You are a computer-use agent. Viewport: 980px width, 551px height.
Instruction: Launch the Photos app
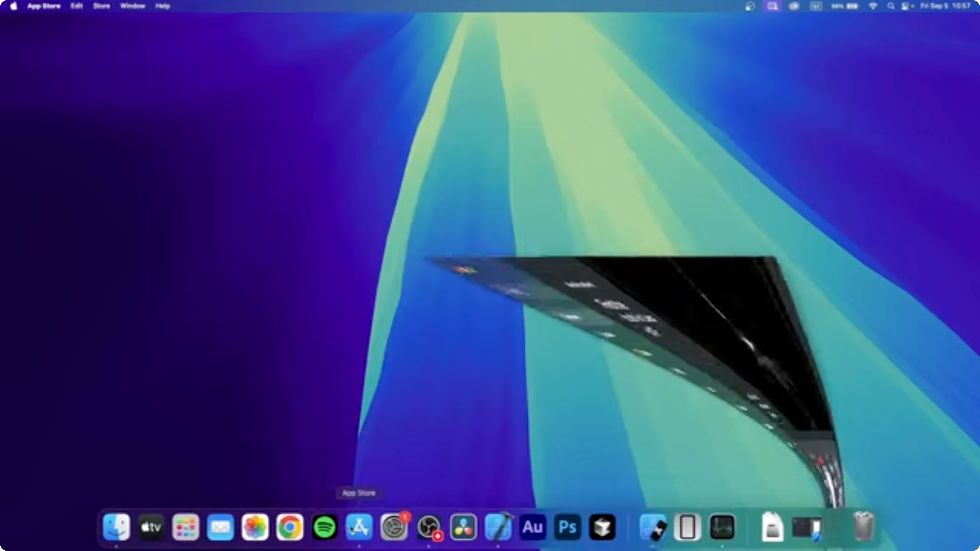pos(255,527)
